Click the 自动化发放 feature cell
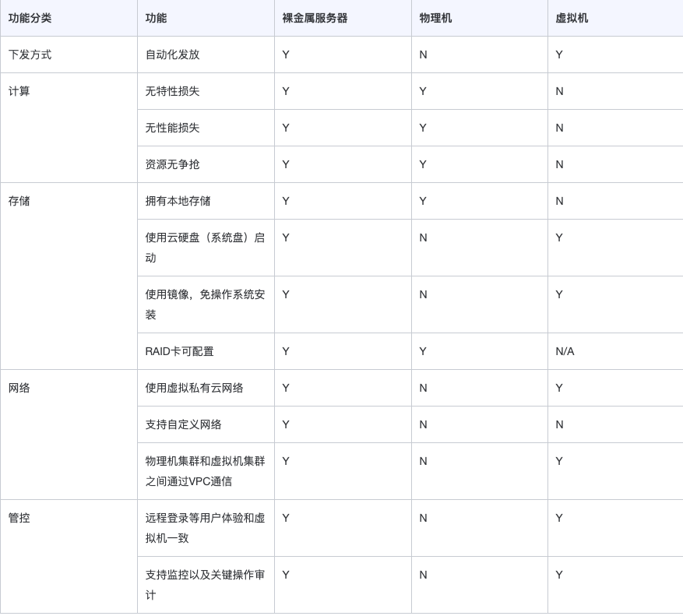Viewport: 683px width, 616px height. [172, 55]
